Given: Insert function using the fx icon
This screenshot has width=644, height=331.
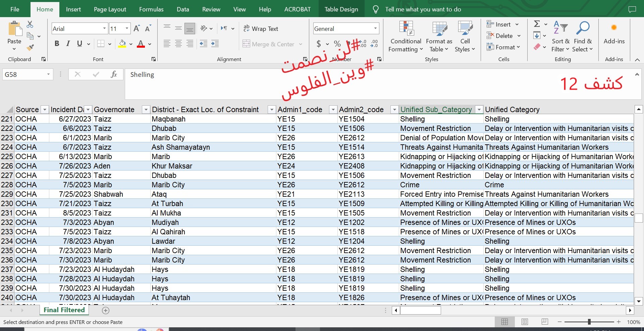Looking at the screenshot, I should coord(114,74).
